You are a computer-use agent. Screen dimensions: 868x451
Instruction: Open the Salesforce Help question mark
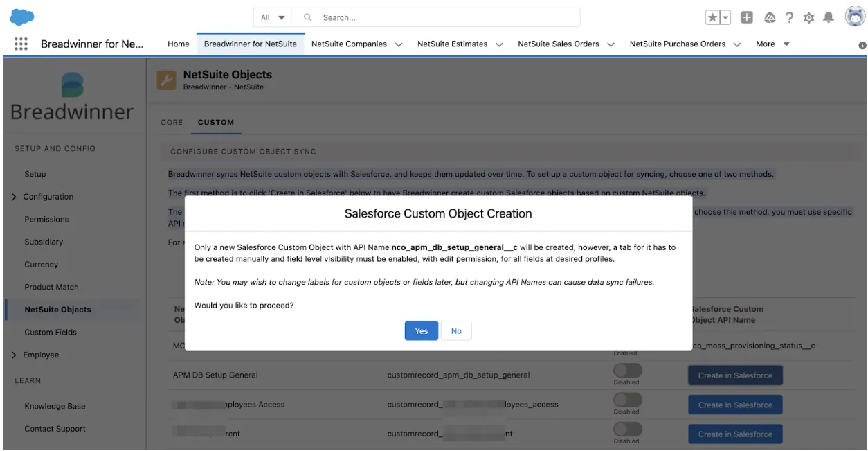tap(789, 18)
